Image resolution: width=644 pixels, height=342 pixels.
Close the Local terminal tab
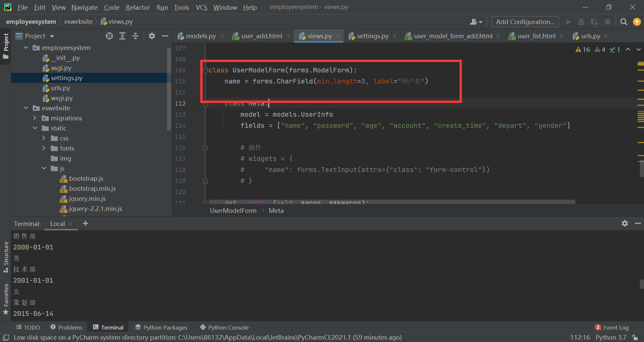click(x=70, y=224)
